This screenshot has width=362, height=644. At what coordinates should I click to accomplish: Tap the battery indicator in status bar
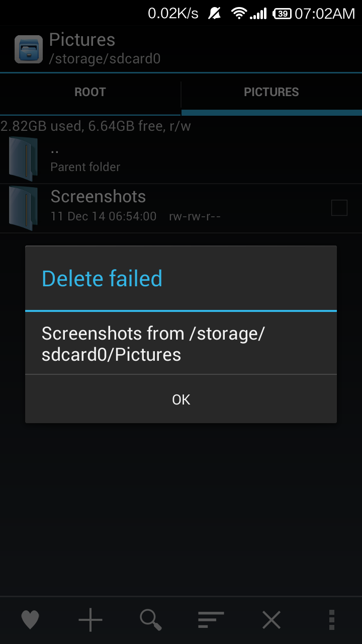click(x=282, y=14)
